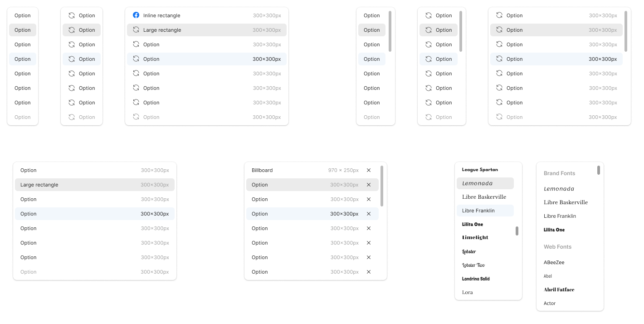Select the Abel web font

(548, 276)
